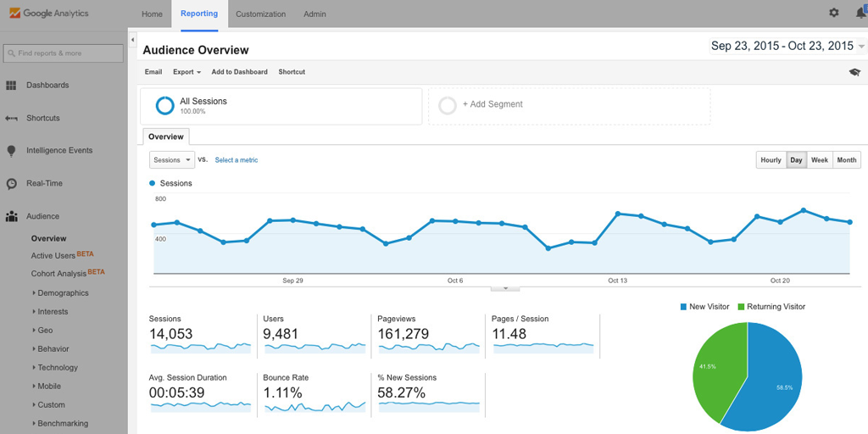Select Hourly chart granularity
The image size is (868, 434).
[771, 160]
